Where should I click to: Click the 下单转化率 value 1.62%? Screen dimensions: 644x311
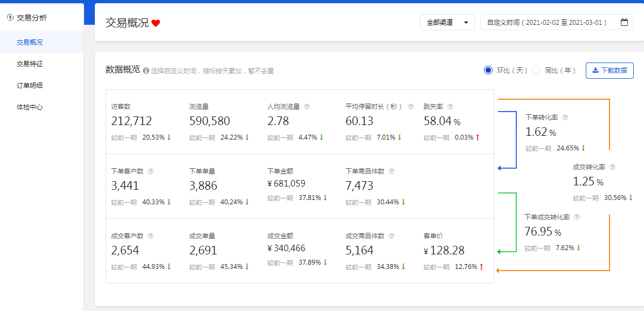pos(541,132)
